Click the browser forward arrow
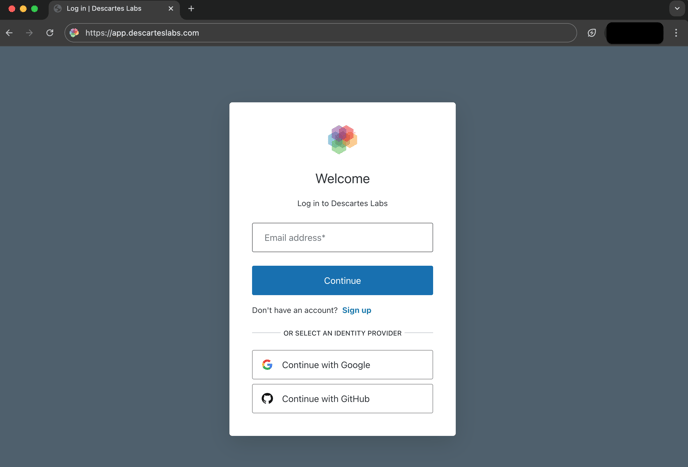The width and height of the screenshot is (688, 467). coord(29,33)
